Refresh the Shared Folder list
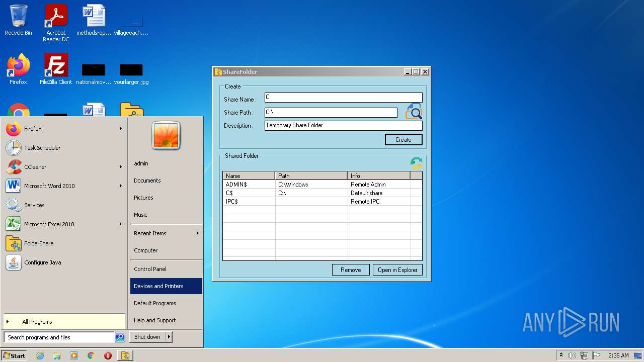644x362 pixels. (x=416, y=163)
